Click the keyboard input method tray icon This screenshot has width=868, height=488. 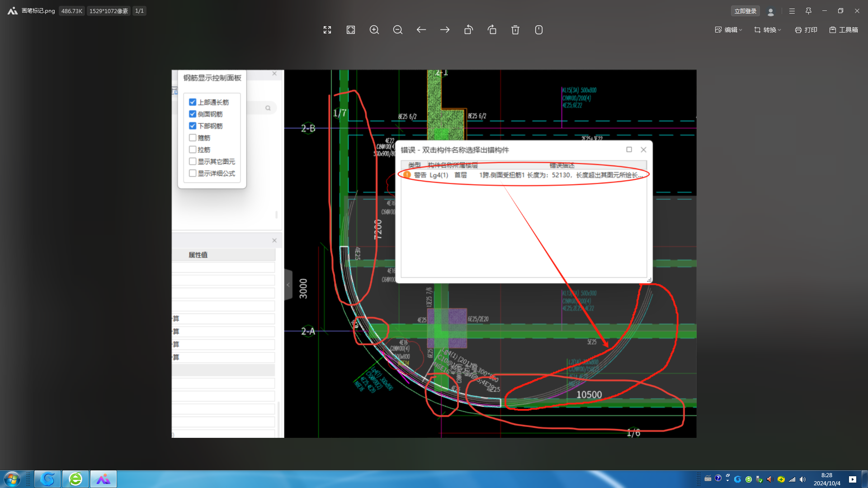(x=708, y=479)
